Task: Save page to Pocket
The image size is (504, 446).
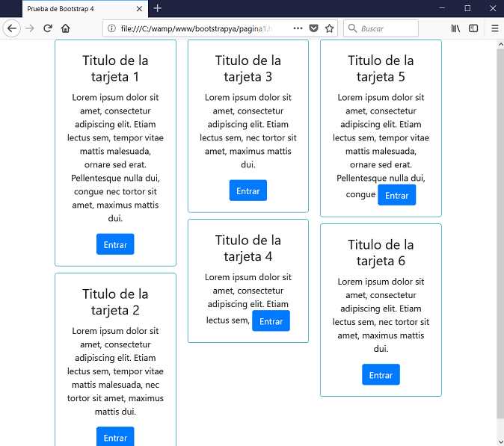Action: [x=314, y=28]
